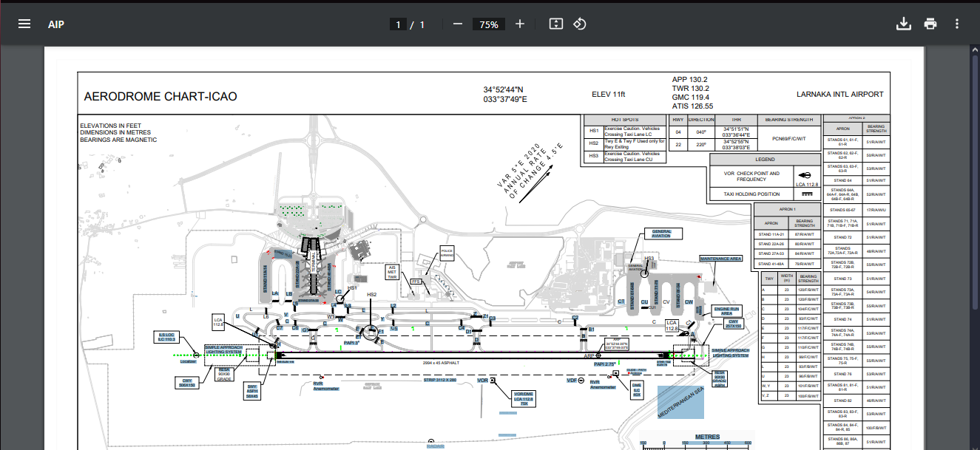Open the PDF sidebar hamburger menu

[24, 24]
